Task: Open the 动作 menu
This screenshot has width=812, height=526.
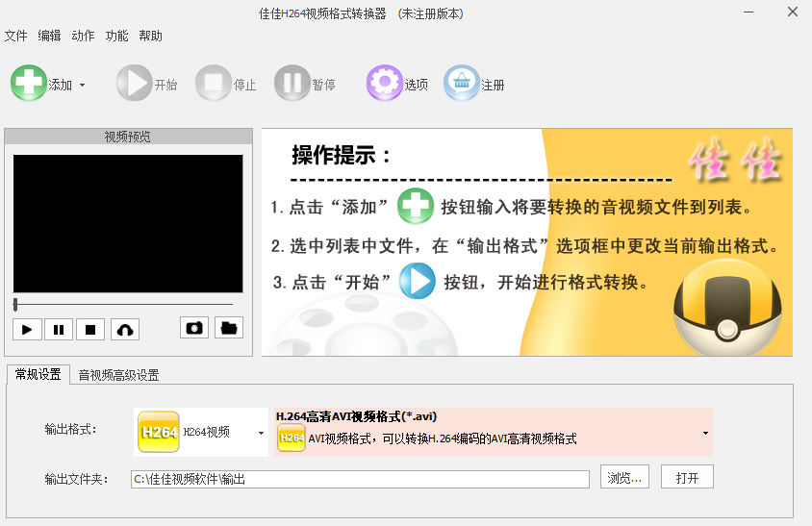Action: (x=83, y=36)
